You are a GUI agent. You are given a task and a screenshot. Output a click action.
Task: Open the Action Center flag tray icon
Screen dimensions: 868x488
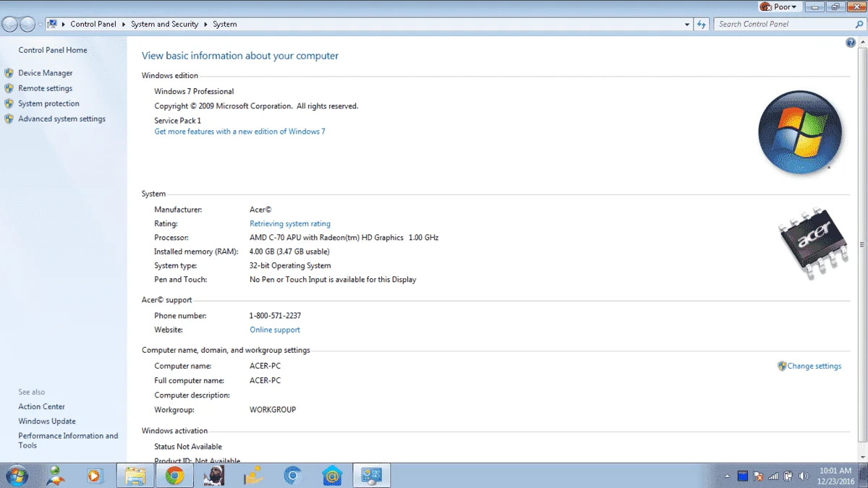tap(758, 476)
